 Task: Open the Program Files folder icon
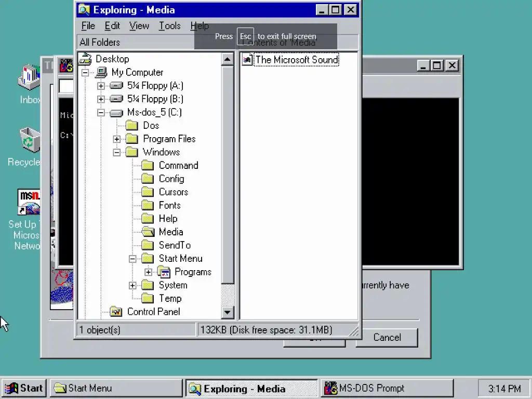pos(131,139)
